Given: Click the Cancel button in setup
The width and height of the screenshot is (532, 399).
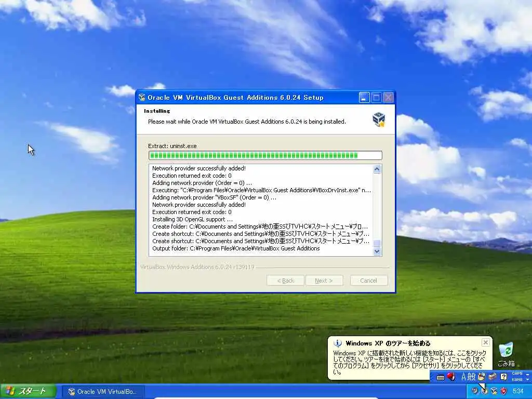Looking at the screenshot, I should point(368,281).
